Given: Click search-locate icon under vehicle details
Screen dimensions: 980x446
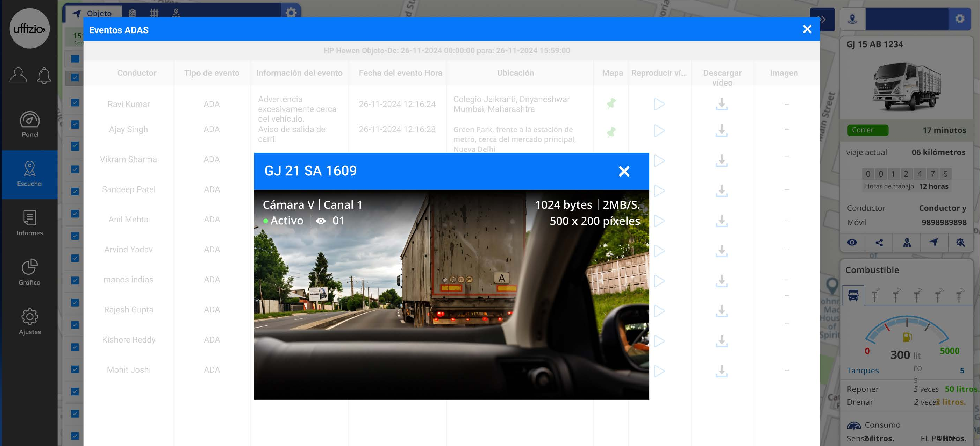Looking at the screenshot, I should (x=961, y=242).
